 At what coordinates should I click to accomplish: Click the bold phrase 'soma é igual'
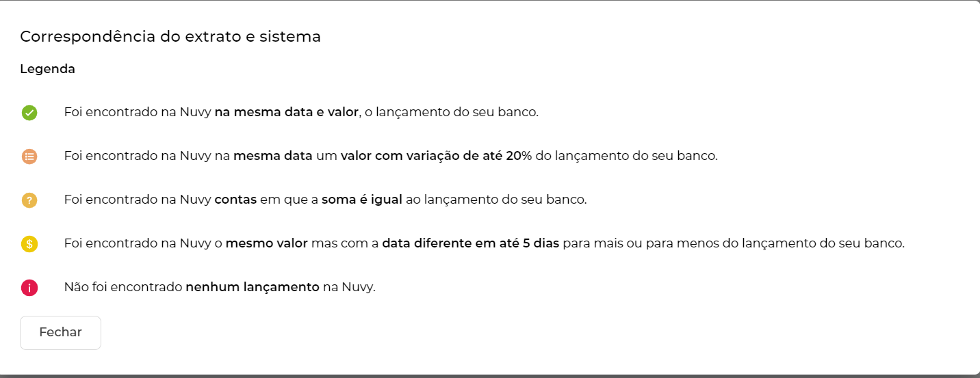[362, 200]
